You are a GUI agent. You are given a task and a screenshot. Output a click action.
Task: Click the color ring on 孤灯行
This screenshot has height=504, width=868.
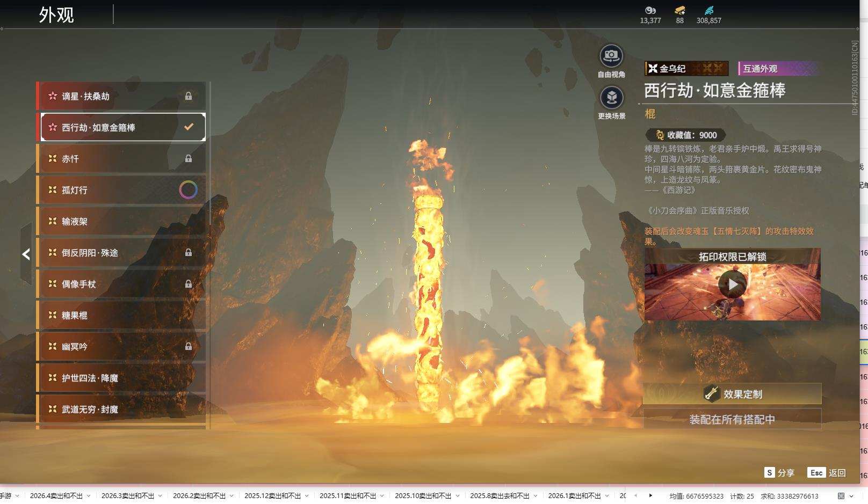188,190
